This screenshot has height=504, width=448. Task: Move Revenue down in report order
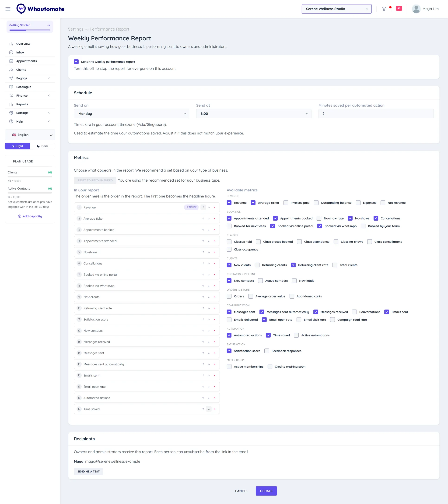209,207
